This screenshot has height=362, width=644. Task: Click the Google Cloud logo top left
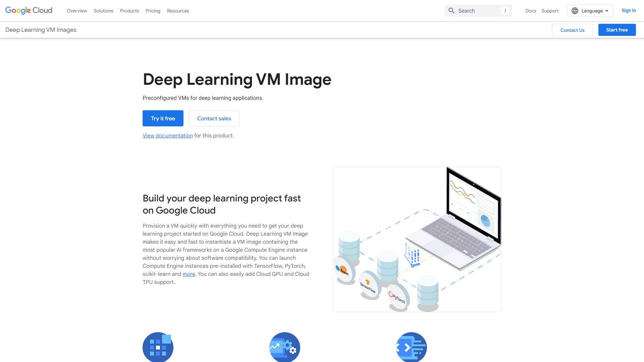tap(28, 11)
